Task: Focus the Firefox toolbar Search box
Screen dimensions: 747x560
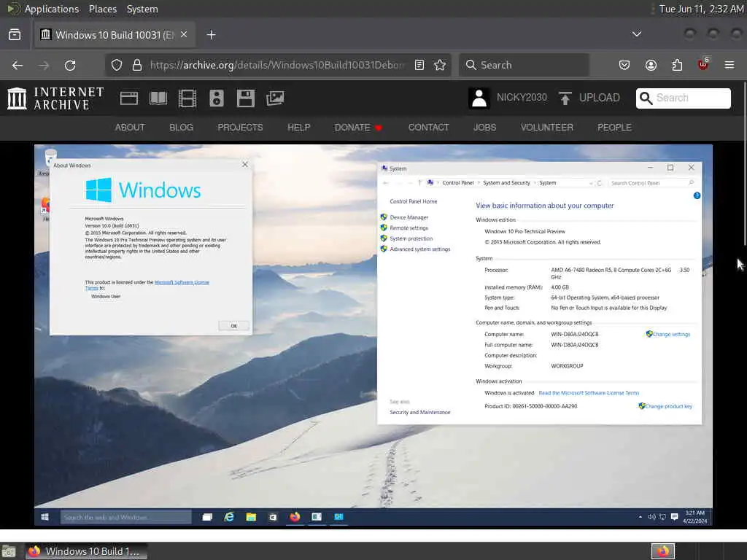Action: point(524,65)
